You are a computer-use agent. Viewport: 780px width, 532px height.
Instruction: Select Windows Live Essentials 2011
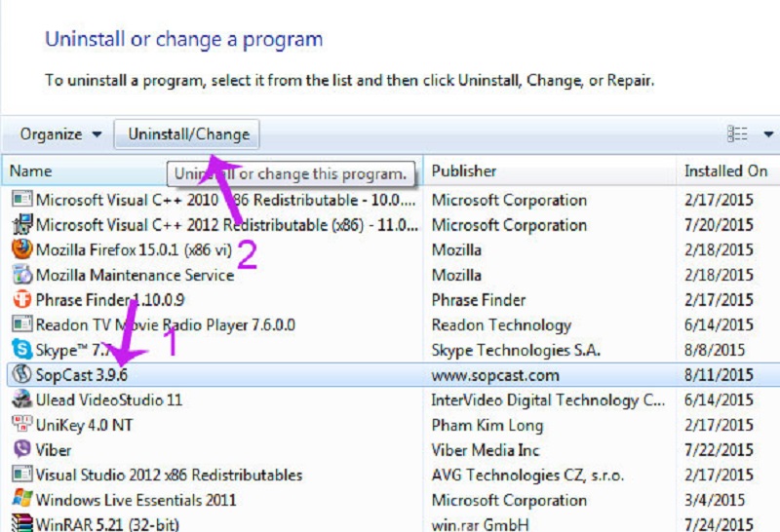click(x=136, y=500)
